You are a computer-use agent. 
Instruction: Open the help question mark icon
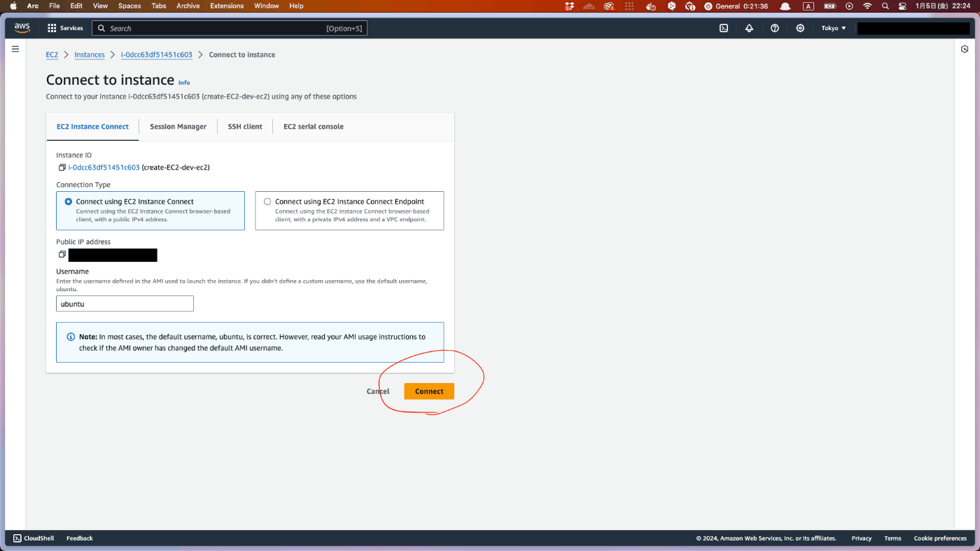tap(775, 28)
